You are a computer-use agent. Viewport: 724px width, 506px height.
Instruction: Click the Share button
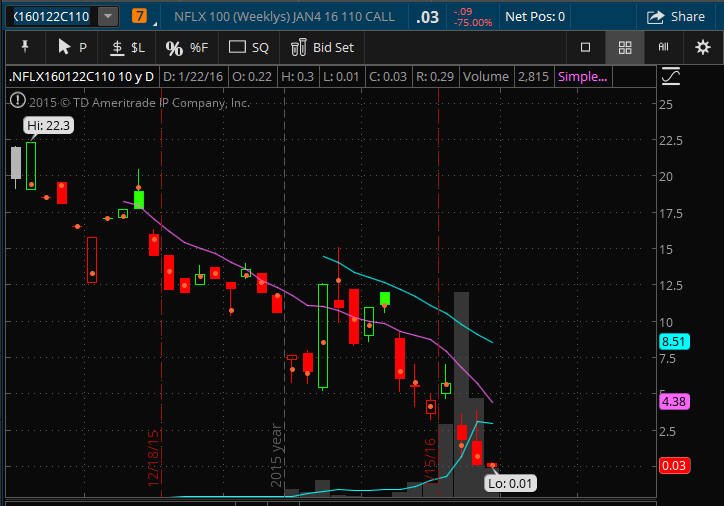[676, 17]
